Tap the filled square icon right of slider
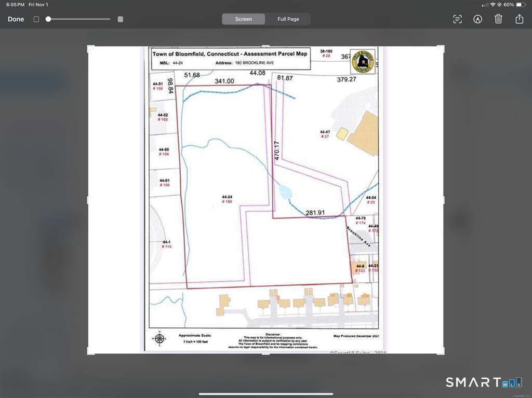The width and height of the screenshot is (532, 398). pyautogui.click(x=121, y=19)
